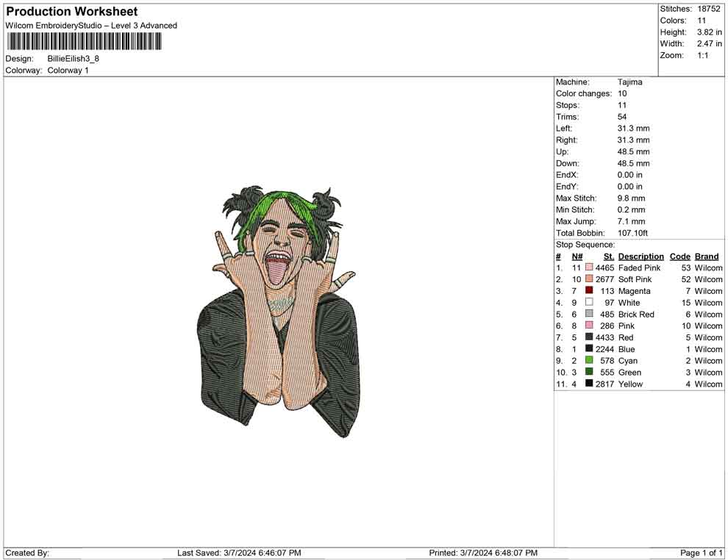Click the Magenta color swatch
This screenshot has width=728, height=560.
point(589,290)
